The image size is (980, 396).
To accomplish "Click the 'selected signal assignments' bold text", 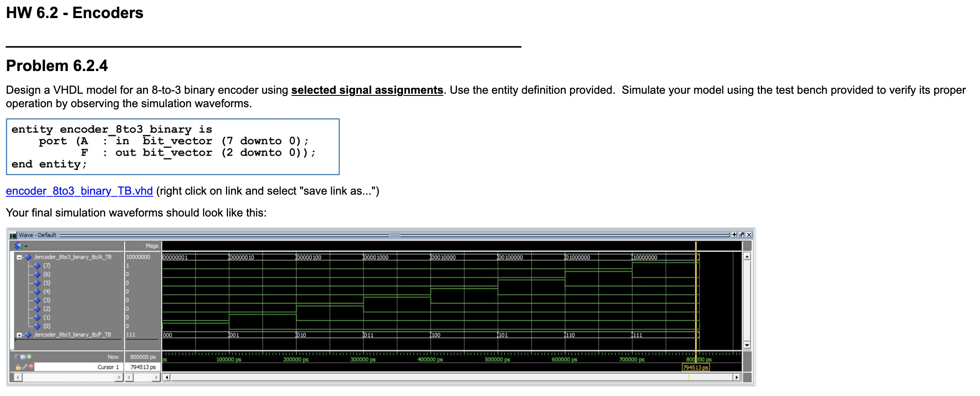I will 367,90.
